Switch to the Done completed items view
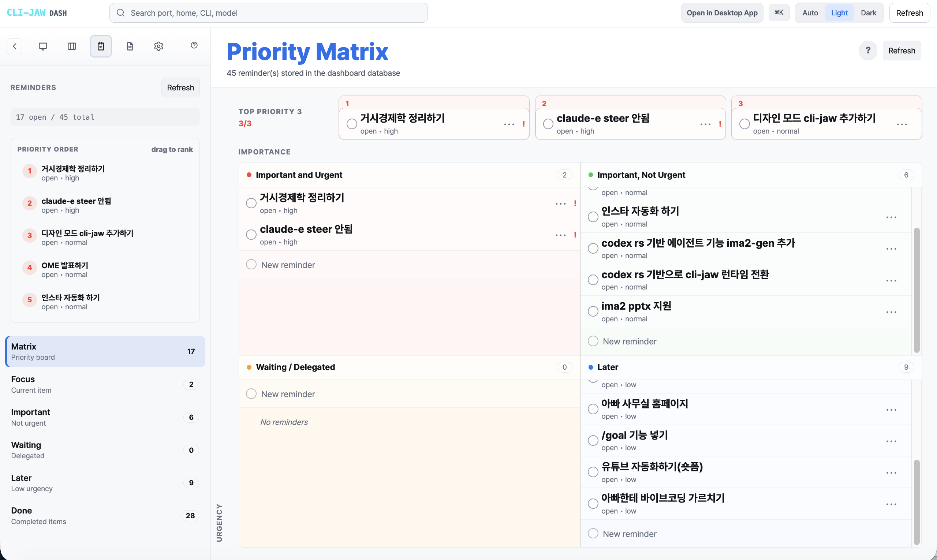This screenshot has height=560, width=937. pyautogui.click(x=105, y=515)
